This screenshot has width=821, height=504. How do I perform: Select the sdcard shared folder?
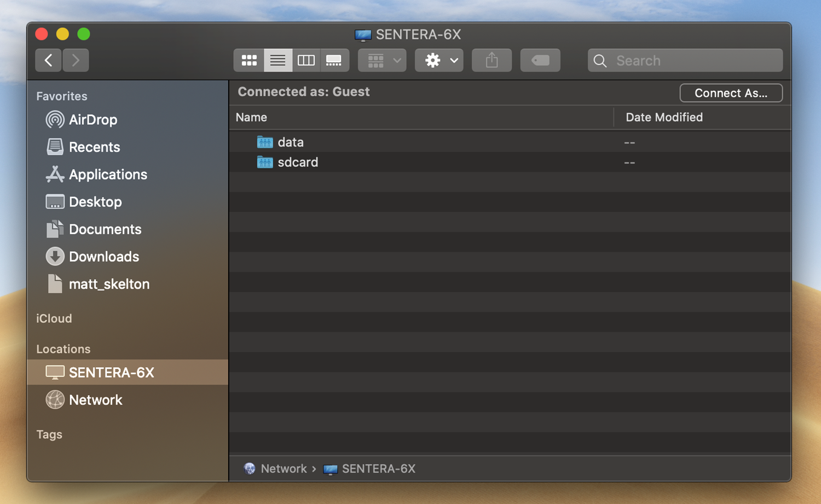(x=297, y=163)
